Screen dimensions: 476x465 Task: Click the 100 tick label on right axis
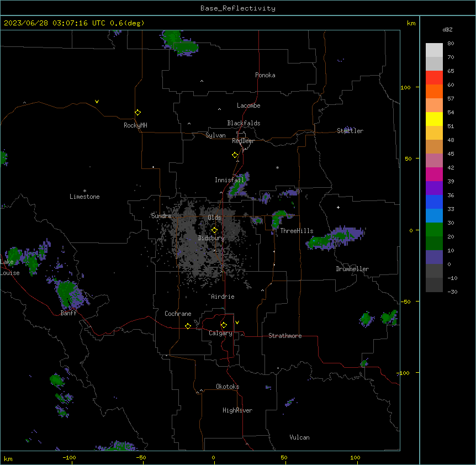click(x=405, y=87)
